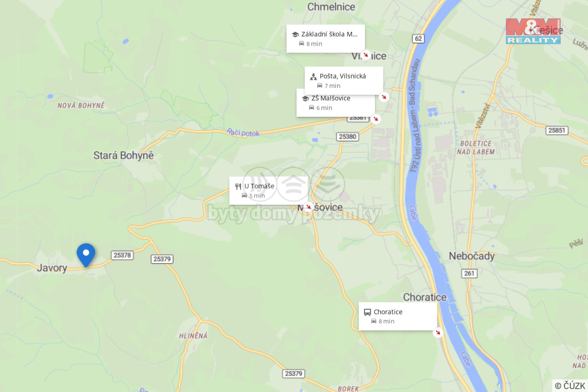Click red arrow marker beside ZŠ Malšovice card
Image resolution: width=588 pixels, height=392 pixels.
(x=376, y=119)
